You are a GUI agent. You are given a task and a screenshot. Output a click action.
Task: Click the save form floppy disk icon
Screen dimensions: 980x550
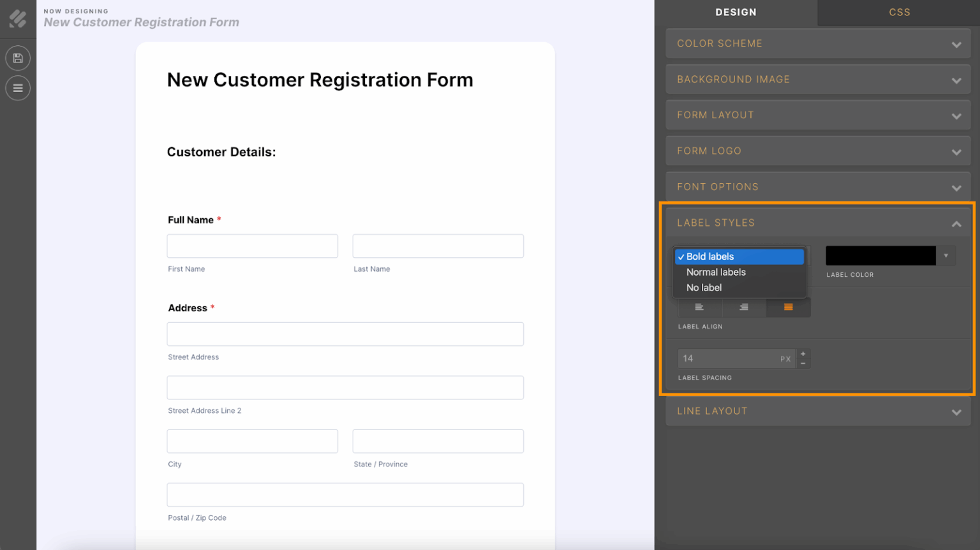(x=17, y=57)
